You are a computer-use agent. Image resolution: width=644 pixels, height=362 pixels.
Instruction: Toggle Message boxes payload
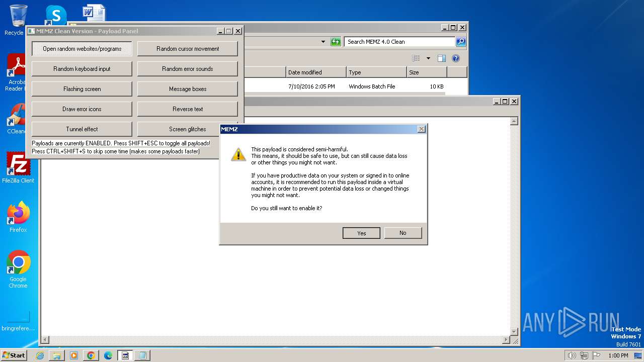[x=188, y=89]
